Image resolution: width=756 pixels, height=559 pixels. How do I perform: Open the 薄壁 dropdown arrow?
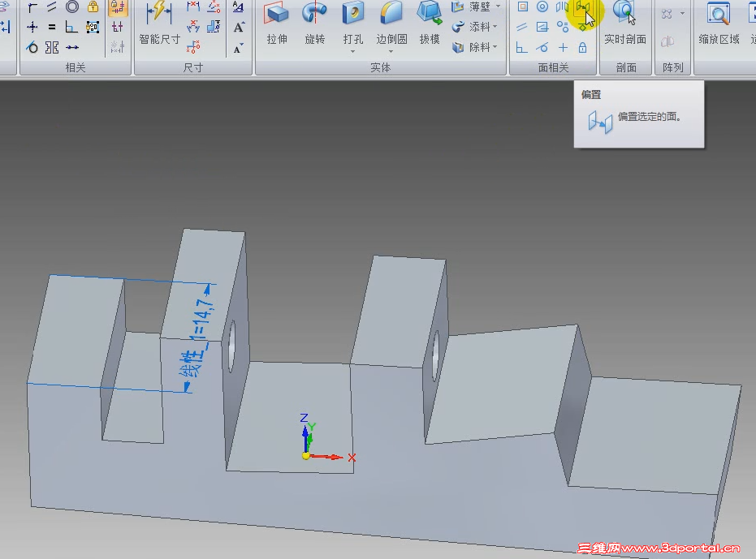coord(498,6)
